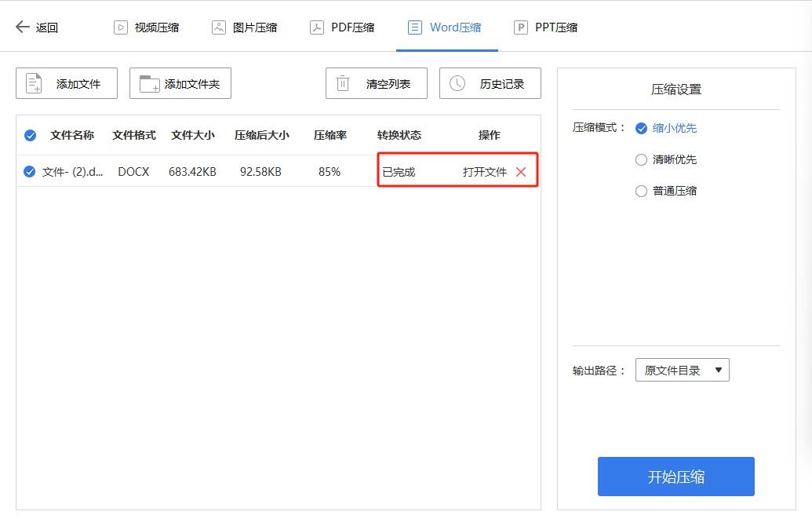
Task: Click the 输出路径 label
Action: coord(599,371)
